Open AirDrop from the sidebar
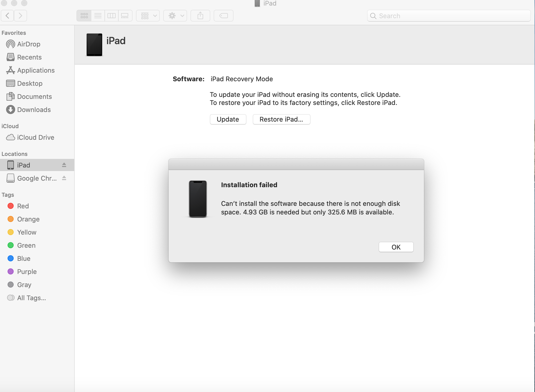535x392 pixels. coord(29,44)
